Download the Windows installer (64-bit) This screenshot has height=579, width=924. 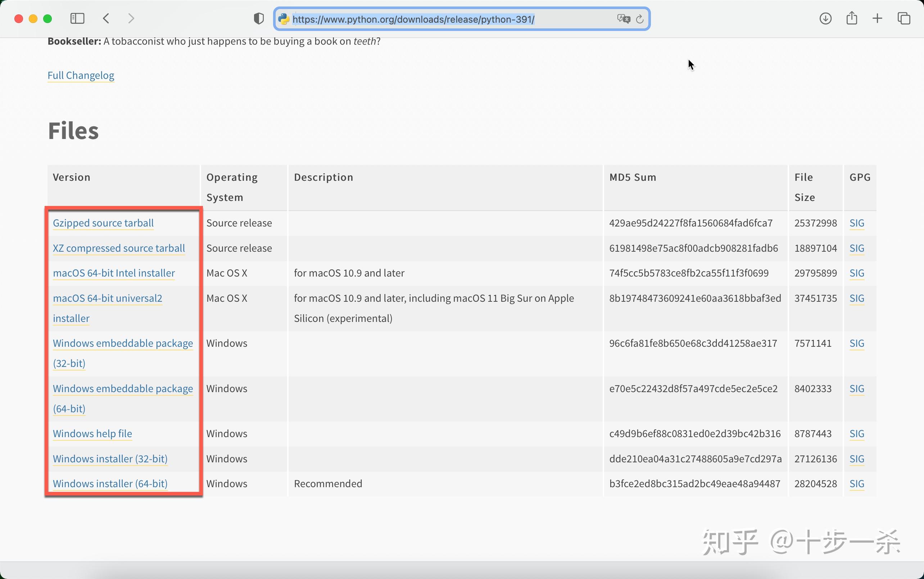coord(110,484)
